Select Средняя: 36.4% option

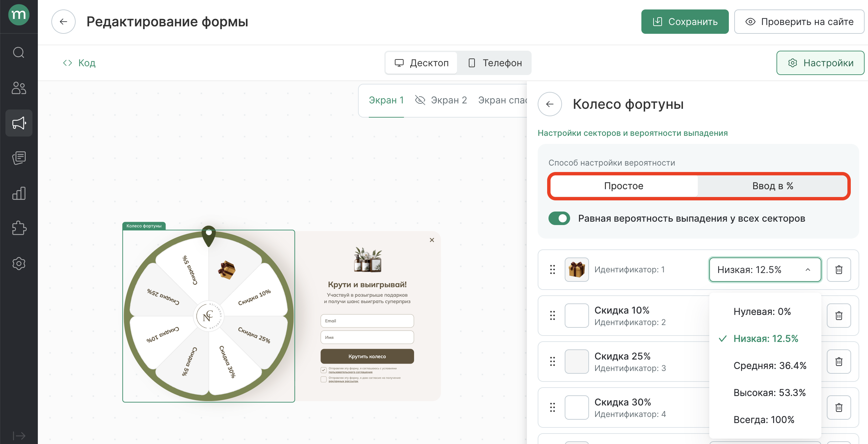(x=770, y=366)
